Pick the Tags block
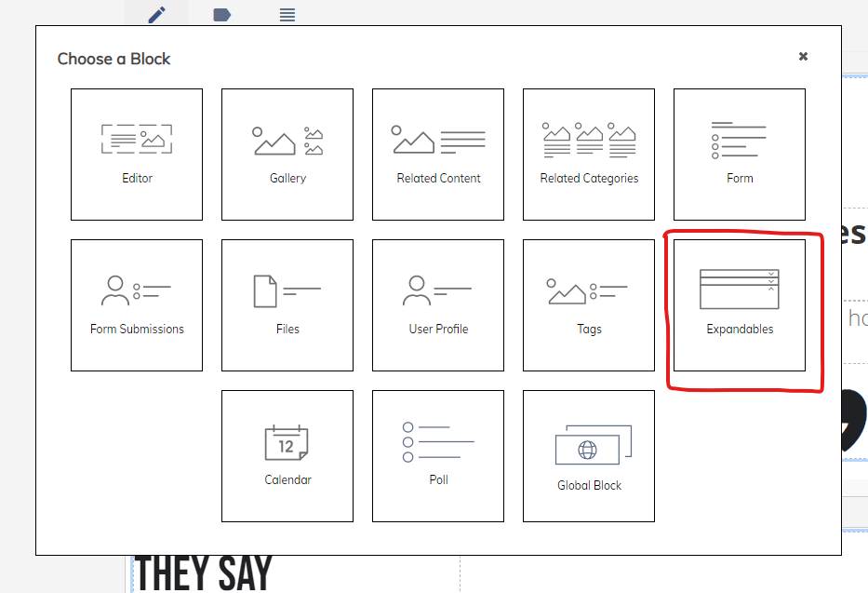This screenshot has height=593, width=868. tap(589, 305)
